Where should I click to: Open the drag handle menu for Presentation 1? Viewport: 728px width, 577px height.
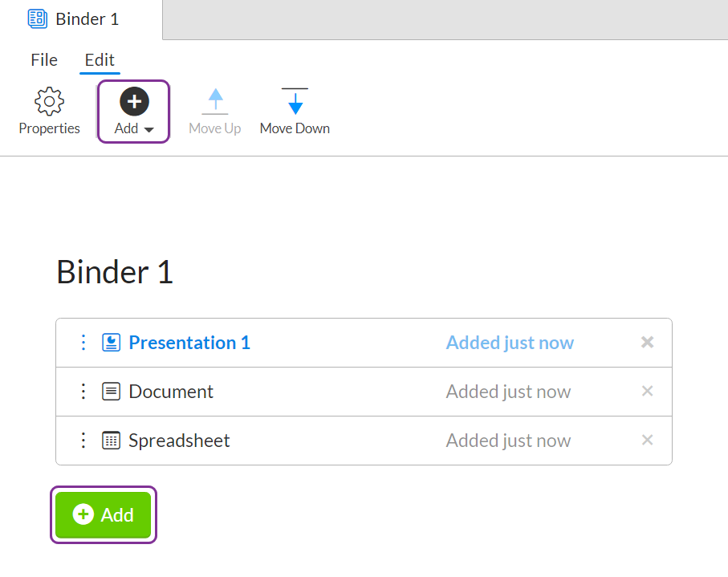pos(83,342)
